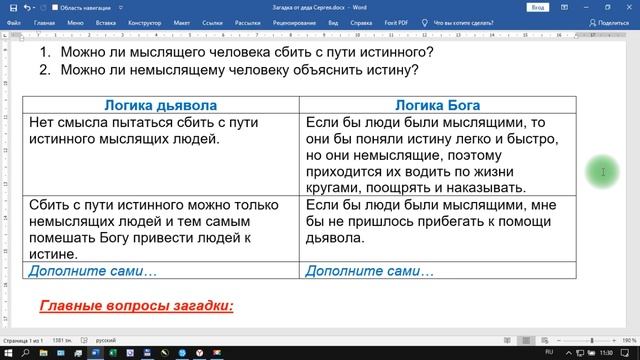Switch to the Макет ribbon tab

(x=182, y=23)
